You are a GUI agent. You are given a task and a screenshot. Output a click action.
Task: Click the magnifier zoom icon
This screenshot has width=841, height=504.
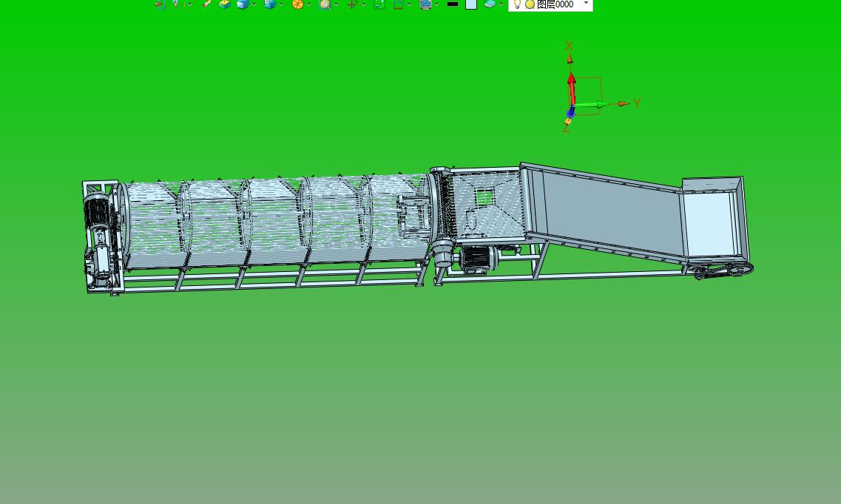pos(325,4)
